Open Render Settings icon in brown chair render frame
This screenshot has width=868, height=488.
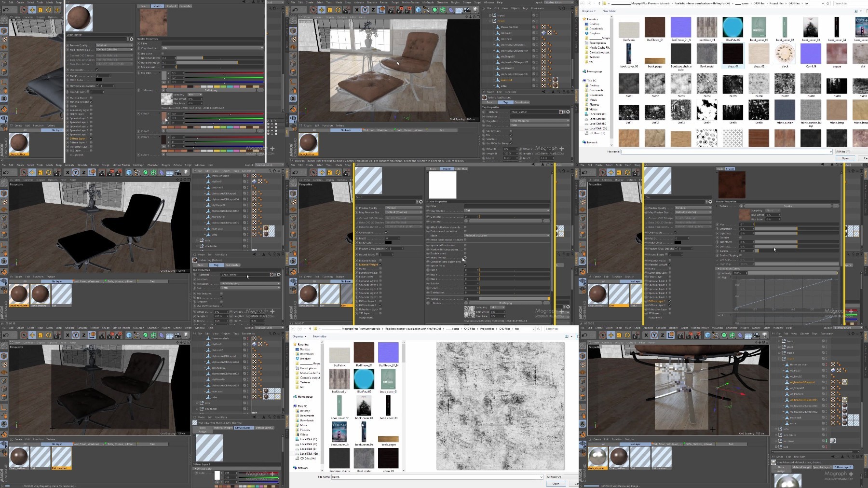[x=407, y=10]
